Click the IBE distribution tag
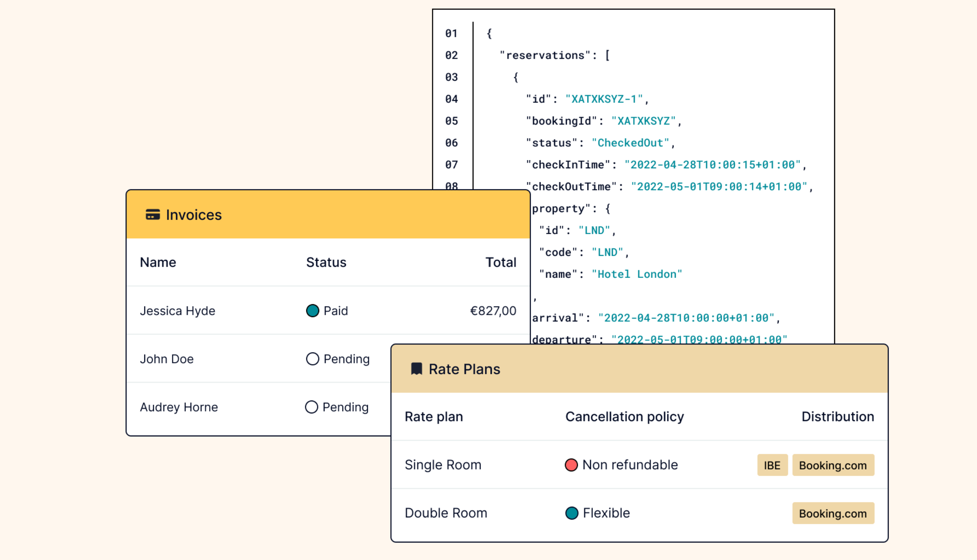The width and height of the screenshot is (977, 560). [772, 465]
